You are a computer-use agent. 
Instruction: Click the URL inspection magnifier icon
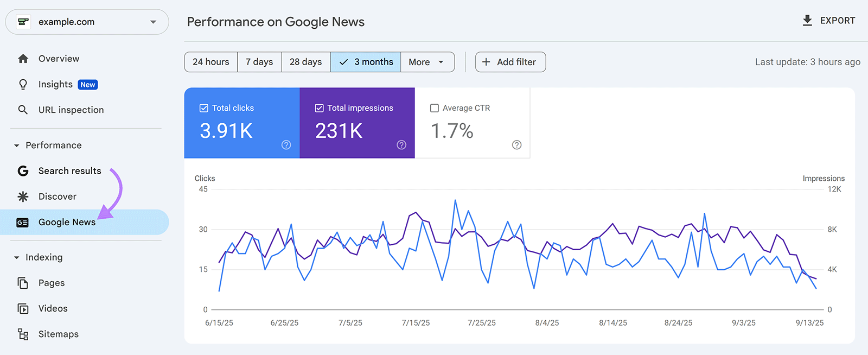click(23, 110)
